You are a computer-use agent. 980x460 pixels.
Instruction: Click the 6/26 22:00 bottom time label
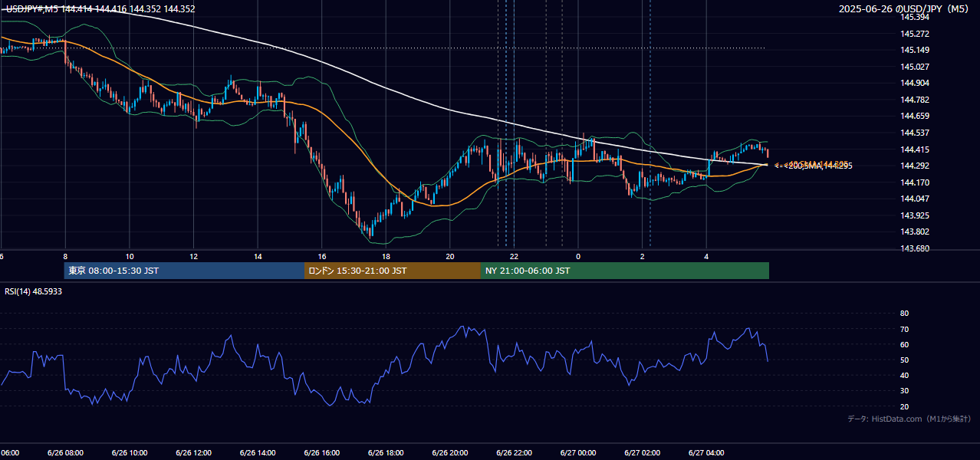[x=515, y=452]
